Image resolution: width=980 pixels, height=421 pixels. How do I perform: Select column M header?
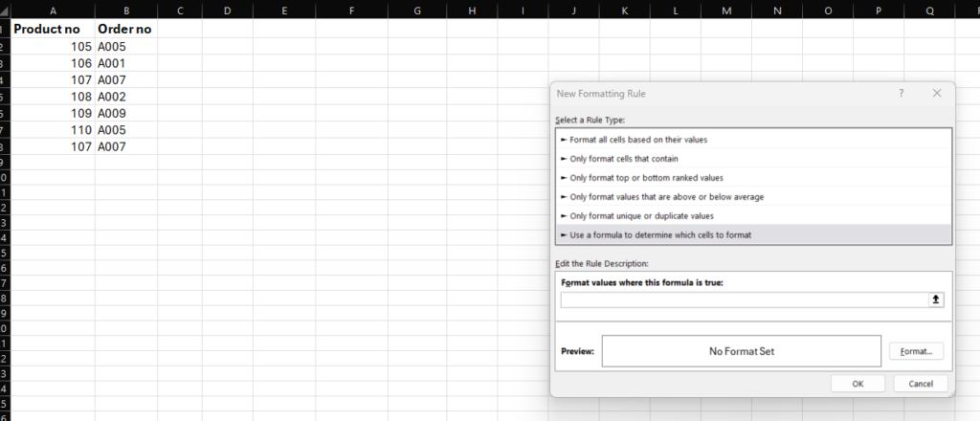point(726,10)
